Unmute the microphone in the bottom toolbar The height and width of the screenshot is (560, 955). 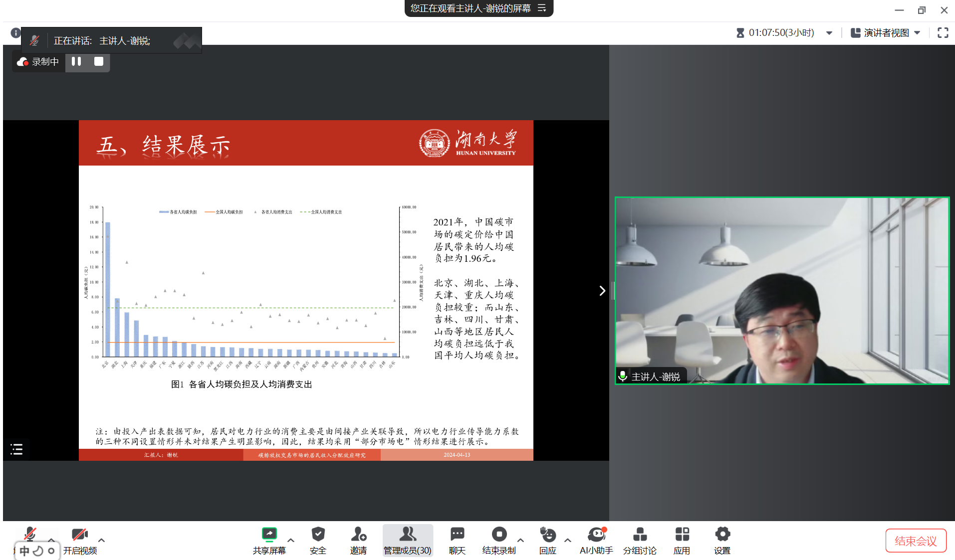pos(30,535)
